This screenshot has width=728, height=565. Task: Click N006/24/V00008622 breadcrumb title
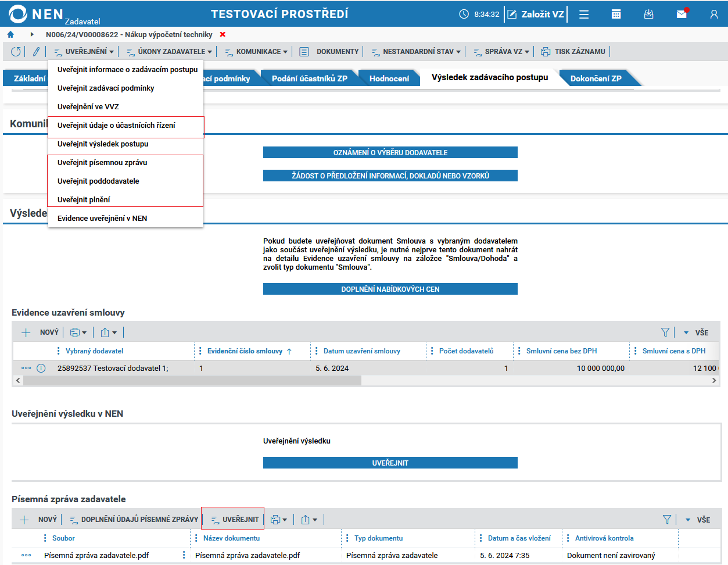point(129,34)
